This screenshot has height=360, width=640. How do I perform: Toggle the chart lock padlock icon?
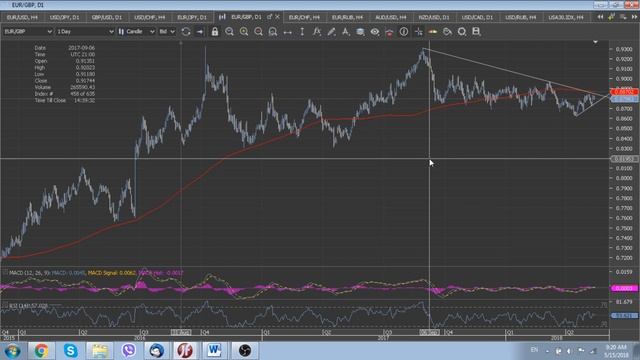215,31
